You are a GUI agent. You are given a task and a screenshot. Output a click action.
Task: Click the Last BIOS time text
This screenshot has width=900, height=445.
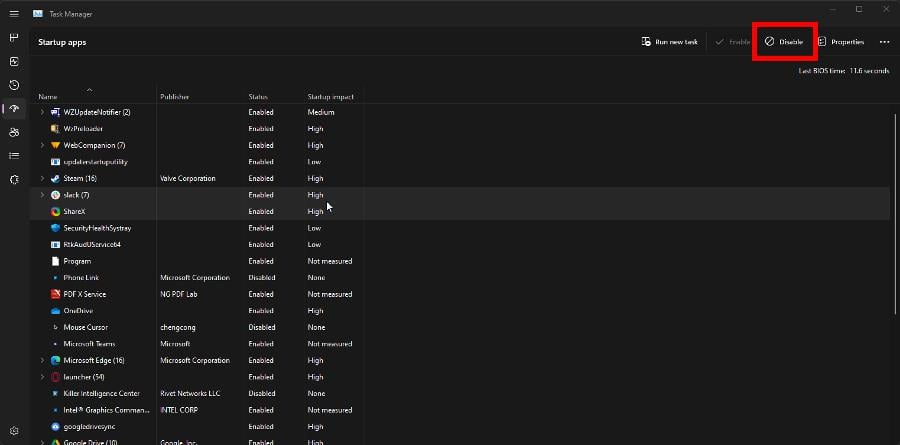pyautogui.click(x=844, y=71)
